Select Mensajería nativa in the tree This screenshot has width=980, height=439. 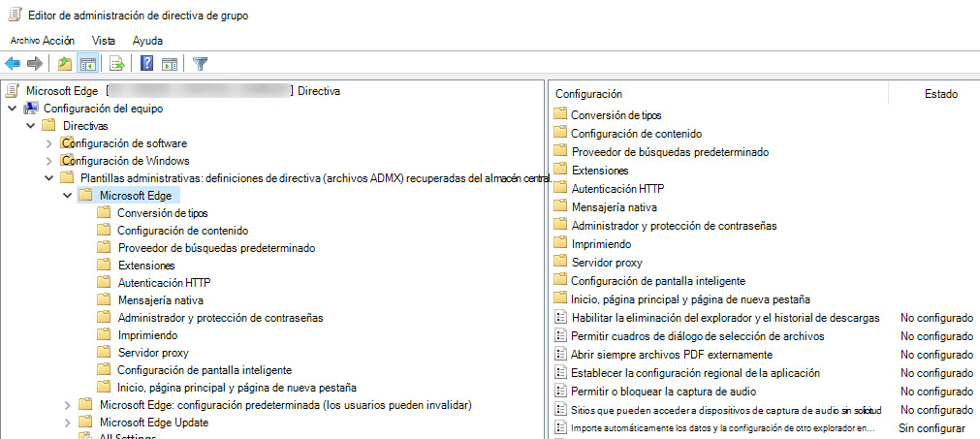pos(161,300)
